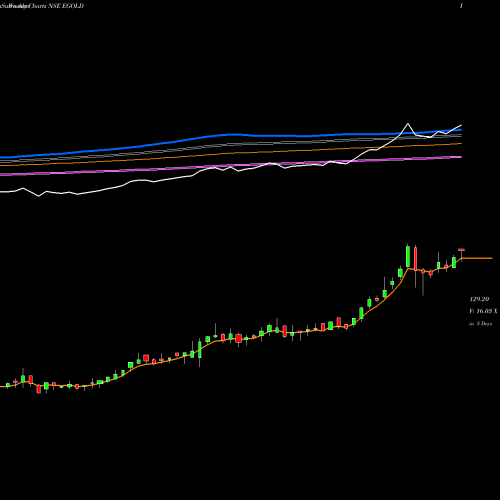
Task: Click the volume value 16.03 X
Action: (x=486, y=311)
